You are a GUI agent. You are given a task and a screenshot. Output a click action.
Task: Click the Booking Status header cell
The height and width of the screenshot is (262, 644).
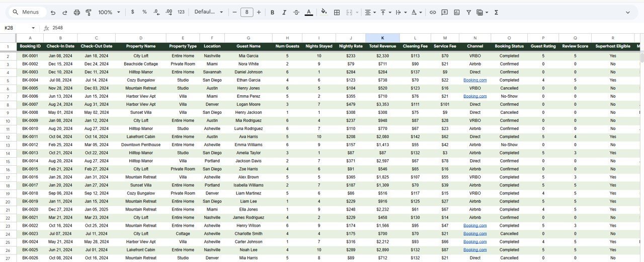(509, 46)
